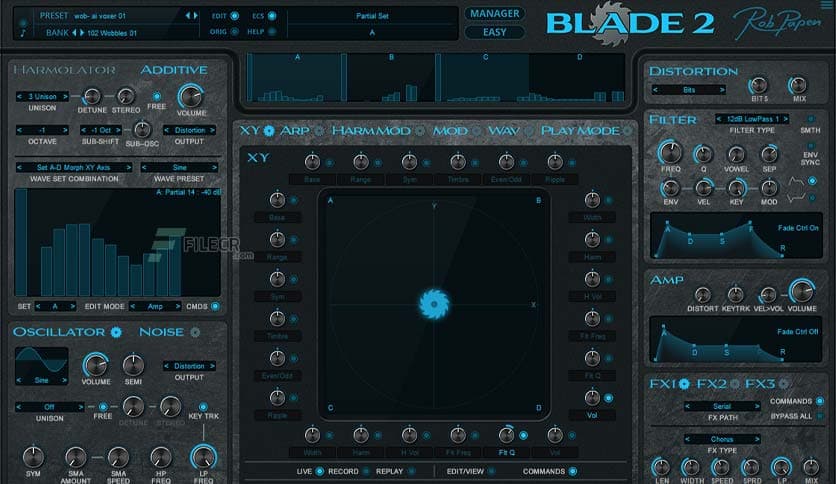This screenshot has width=836, height=484.
Task: Click the Filter Freq knob
Action: tap(670, 153)
